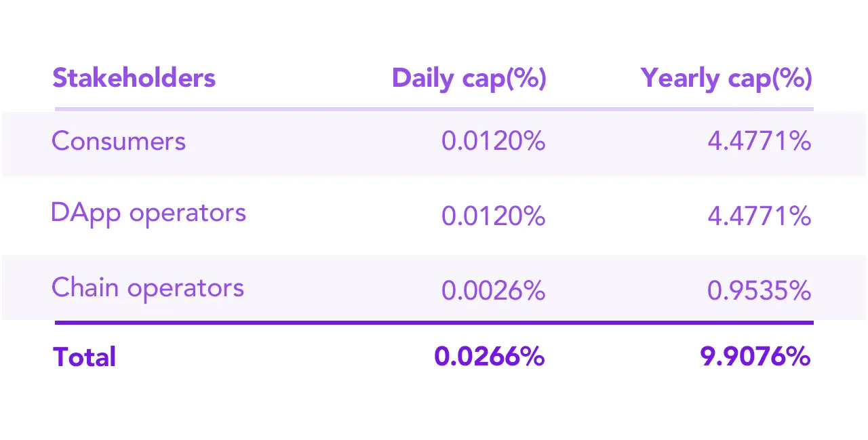868x440 pixels.
Task: Click the dark purple line above Total
Action: pos(434,323)
